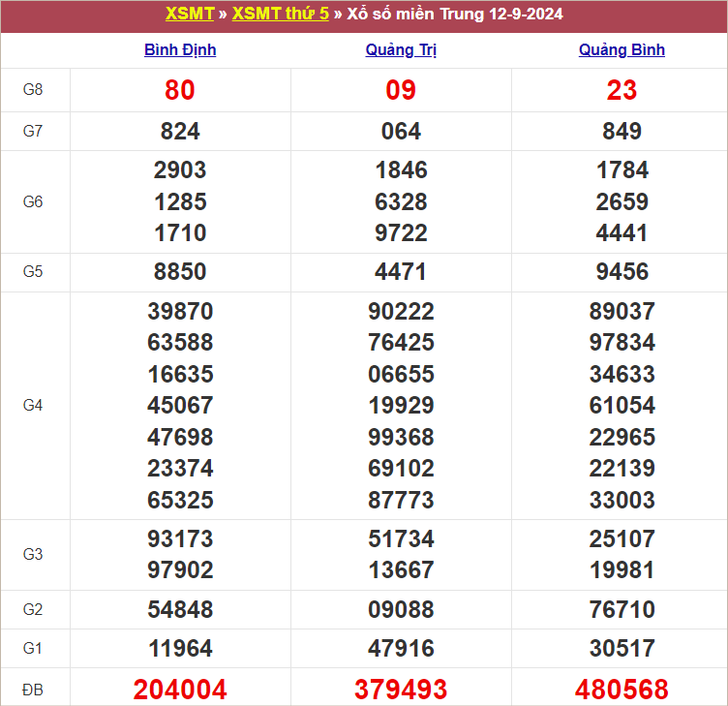Click the G4 row label

click(33, 405)
